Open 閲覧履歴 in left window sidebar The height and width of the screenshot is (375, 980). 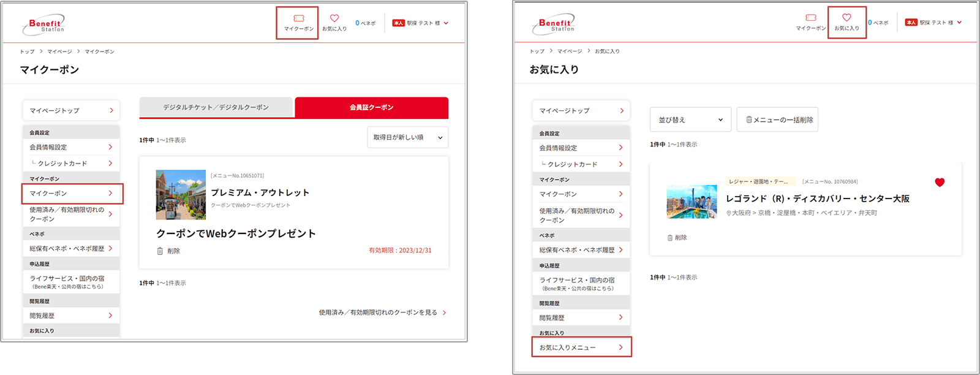(71, 316)
